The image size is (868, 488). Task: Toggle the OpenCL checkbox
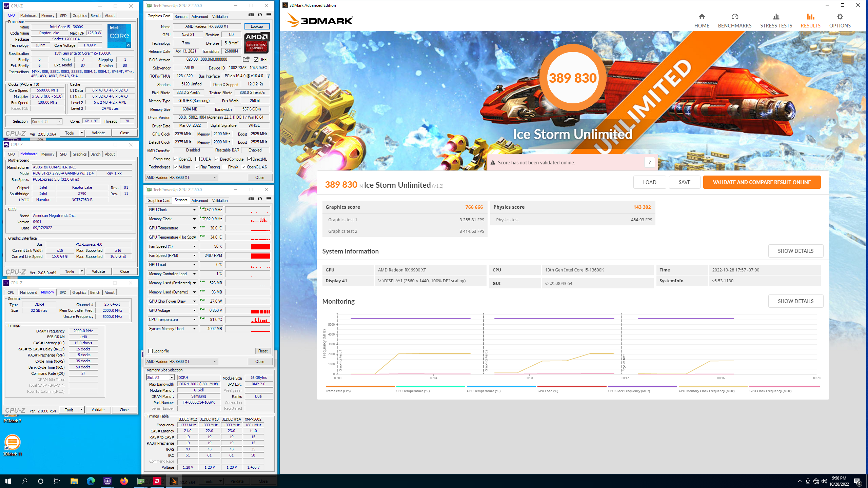click(176, 159)
